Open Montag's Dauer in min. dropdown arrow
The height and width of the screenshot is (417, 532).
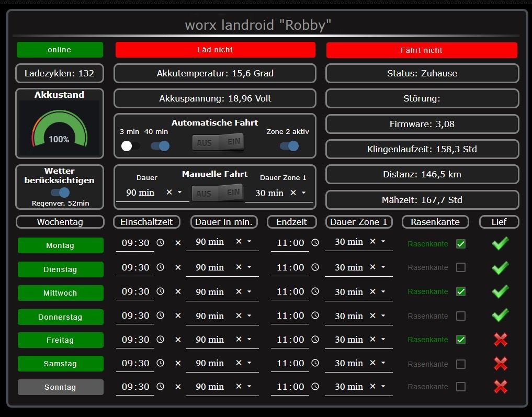pos(250,241)
